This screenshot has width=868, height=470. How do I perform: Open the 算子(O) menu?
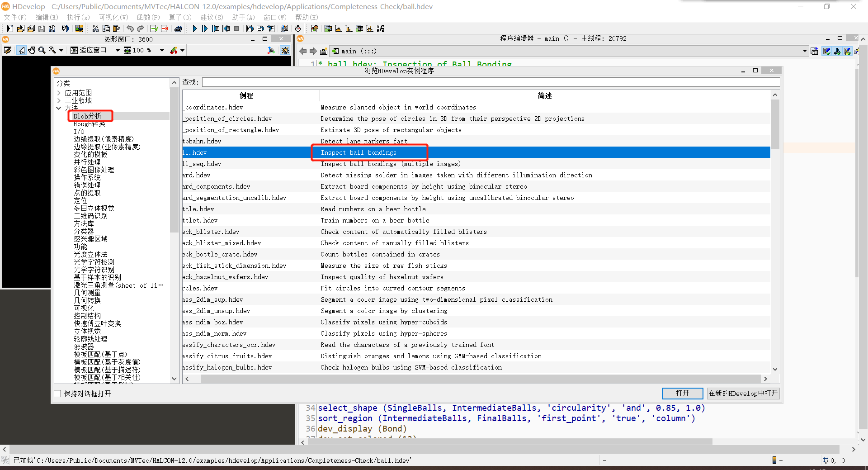coord(180,17)
